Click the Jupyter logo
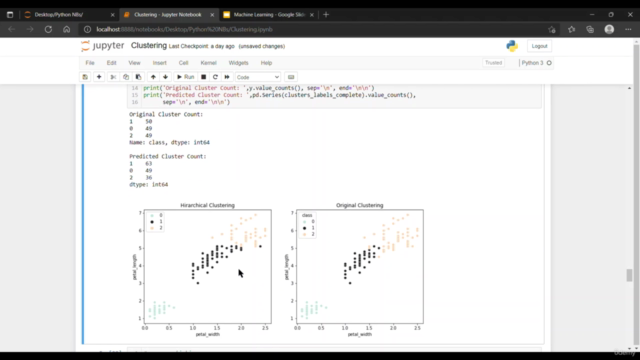The image size is (640, 360). coord(102,46)
